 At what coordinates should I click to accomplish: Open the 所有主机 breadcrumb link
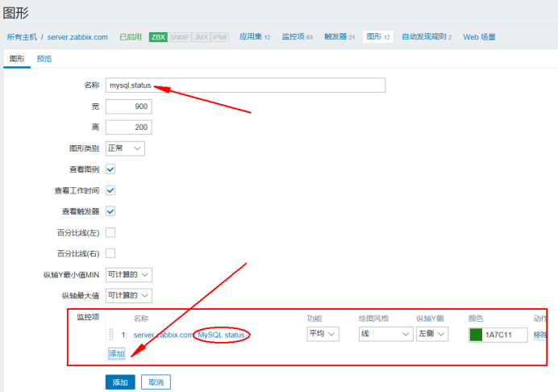coord(22,37)
